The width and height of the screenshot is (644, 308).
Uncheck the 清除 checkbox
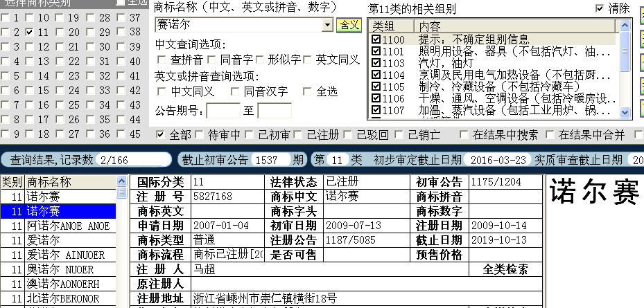click(600, 8)
